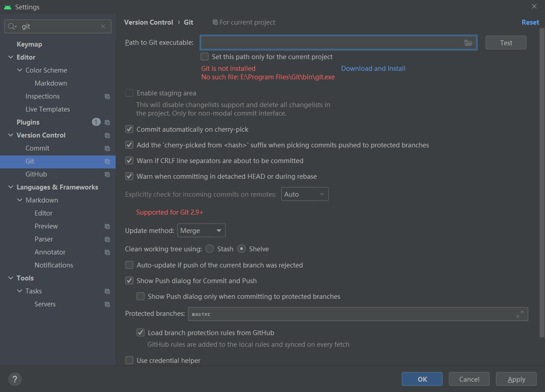
Task: Click the project-level icon beside Servers
Action: (x=107, y=304)
